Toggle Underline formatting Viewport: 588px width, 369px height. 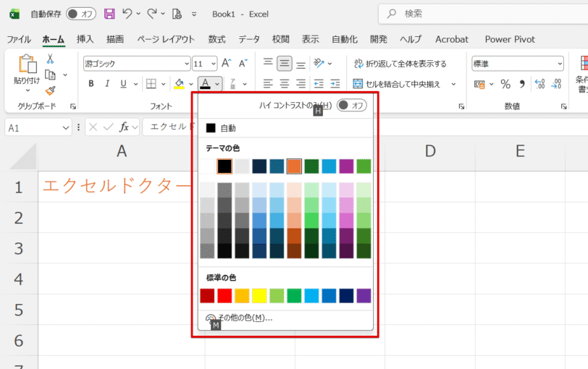click(x=123, y=83)
